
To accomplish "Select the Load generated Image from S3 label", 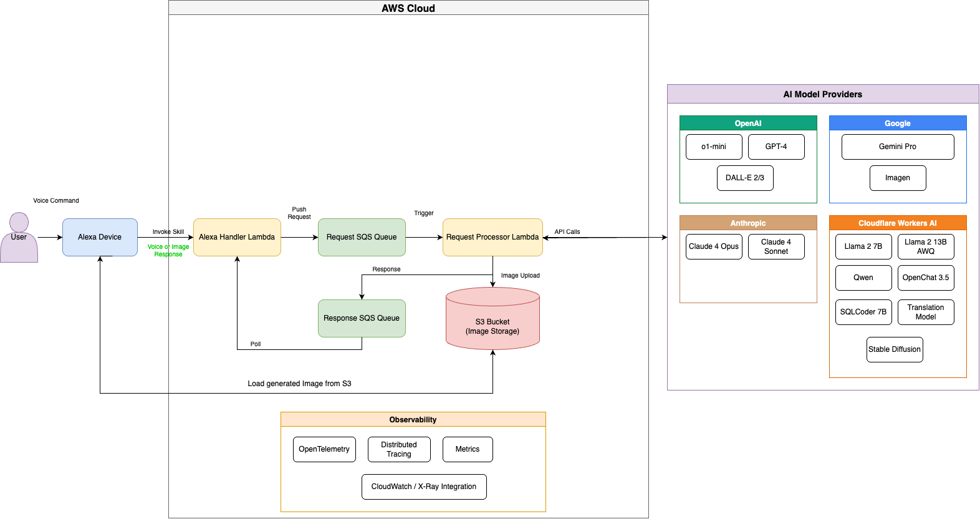I will pyautogui.click(x=299, y=384).
